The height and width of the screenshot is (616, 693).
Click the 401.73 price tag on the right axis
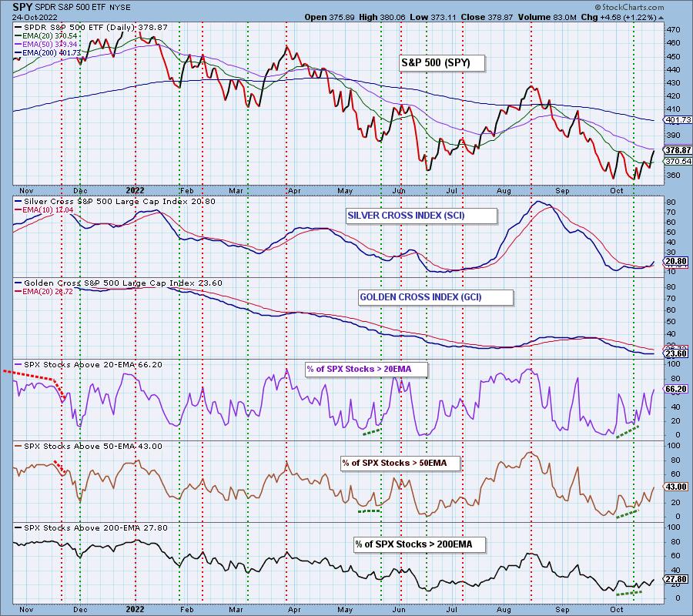(x=678, y=120)
